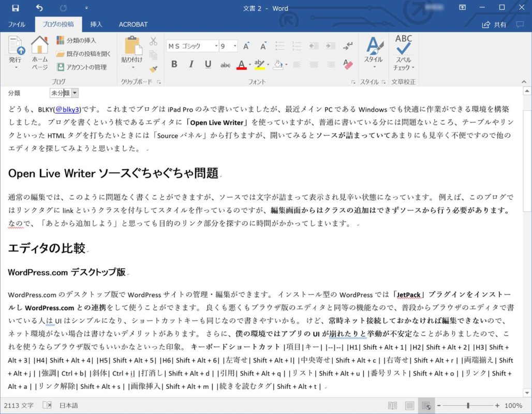Apply the yellow text highlight color
This screenshot has height=414, width=532.
(x=260, y=64)
